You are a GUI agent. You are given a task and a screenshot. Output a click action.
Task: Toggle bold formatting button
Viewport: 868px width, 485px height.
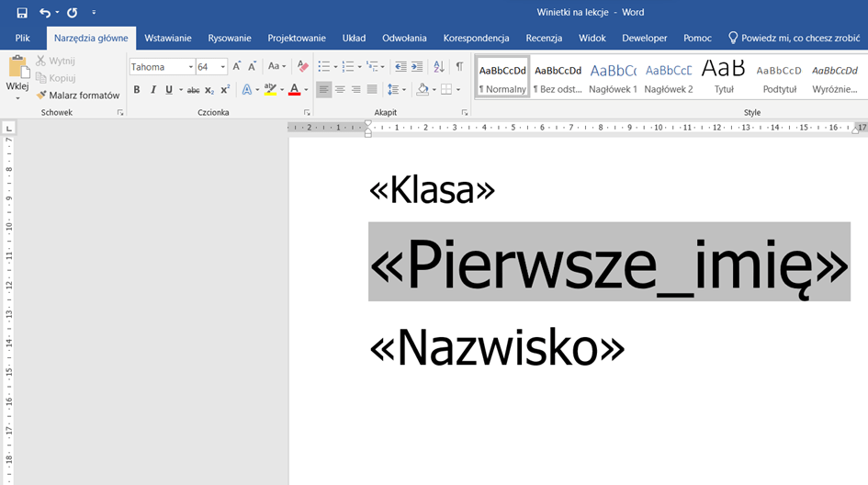pos(137,90)
